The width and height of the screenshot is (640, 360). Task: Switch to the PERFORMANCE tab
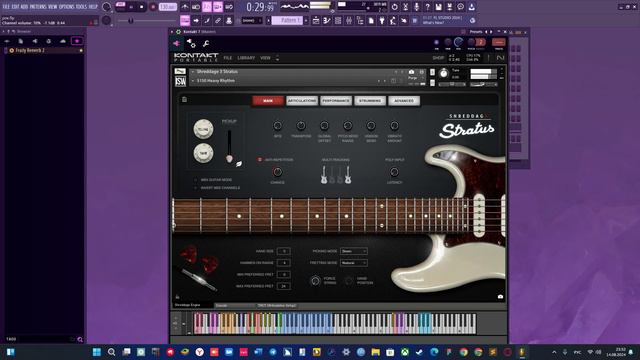336,101
